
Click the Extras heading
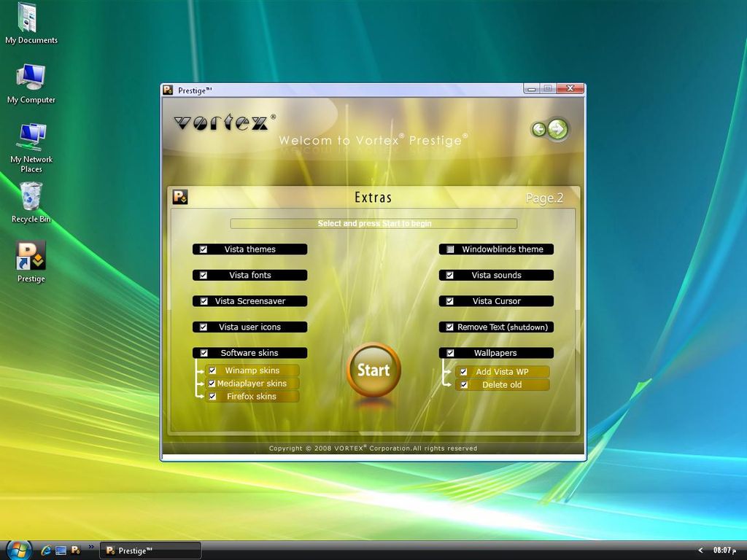[373, 198]
